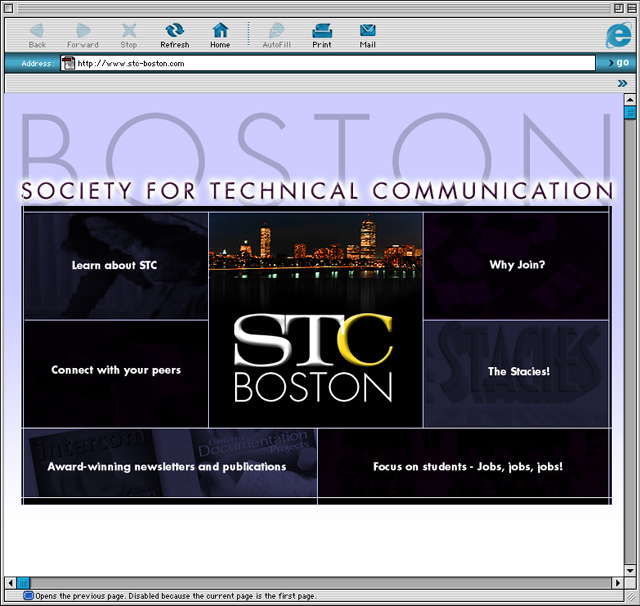
Task: Go to the Home page icon
Action: point(220,31)
